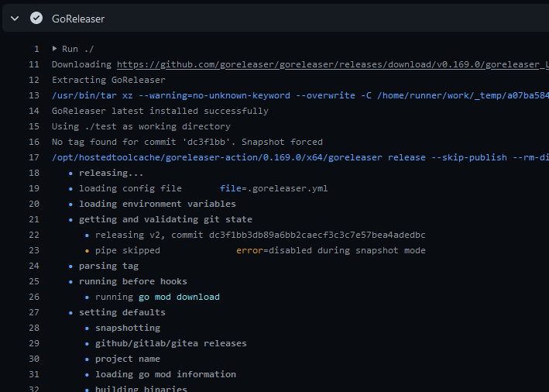
Task: Click 'parsing tag' log line
Action: [x=108, y=266]
